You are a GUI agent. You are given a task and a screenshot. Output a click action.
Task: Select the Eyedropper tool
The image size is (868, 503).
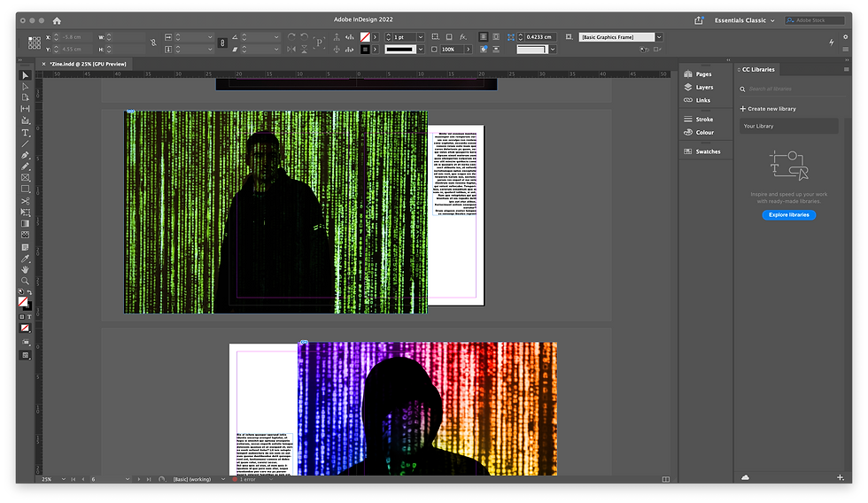(x=25, y=258)
